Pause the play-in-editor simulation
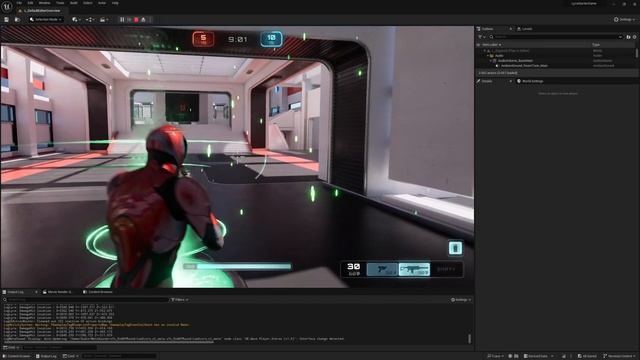Screen dimensions: 640x360 click(122, 20)
